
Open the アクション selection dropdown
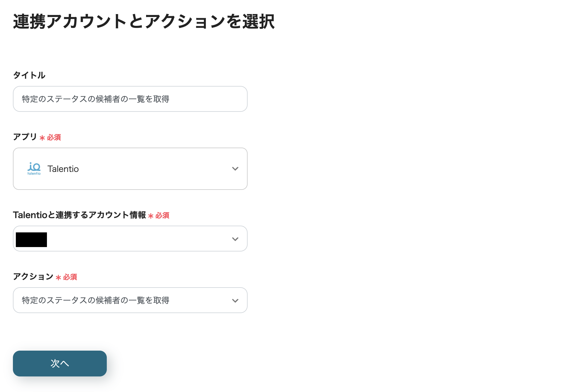[x=130, y=300]
